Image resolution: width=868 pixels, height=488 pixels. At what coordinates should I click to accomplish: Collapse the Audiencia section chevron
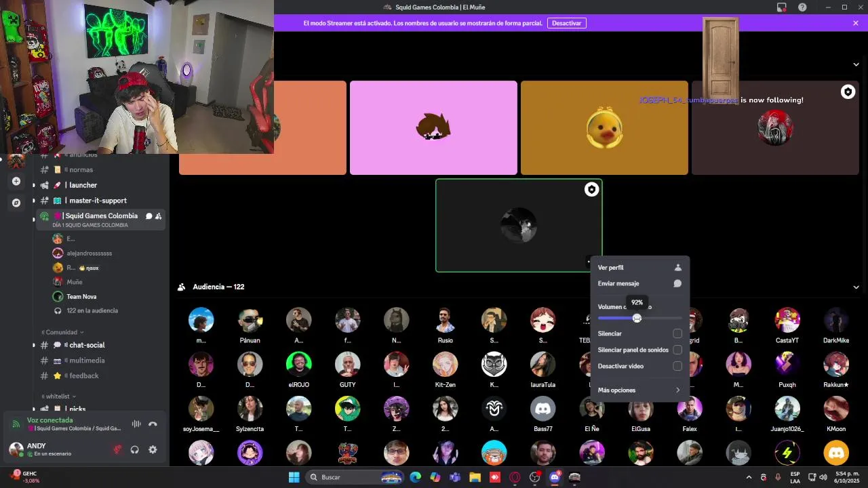click(x=856, y=287)
